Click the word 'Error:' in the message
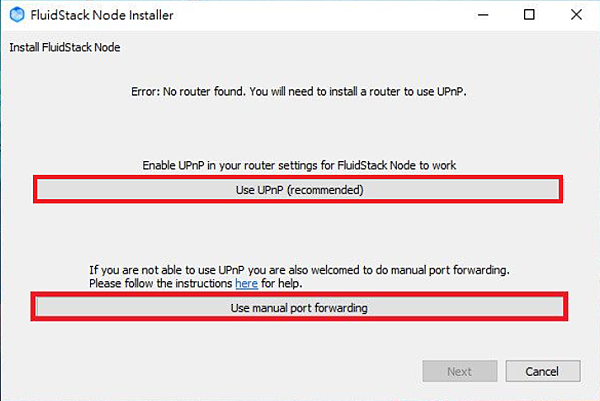Screen dimensions: 600x401 tap(145, 91)
